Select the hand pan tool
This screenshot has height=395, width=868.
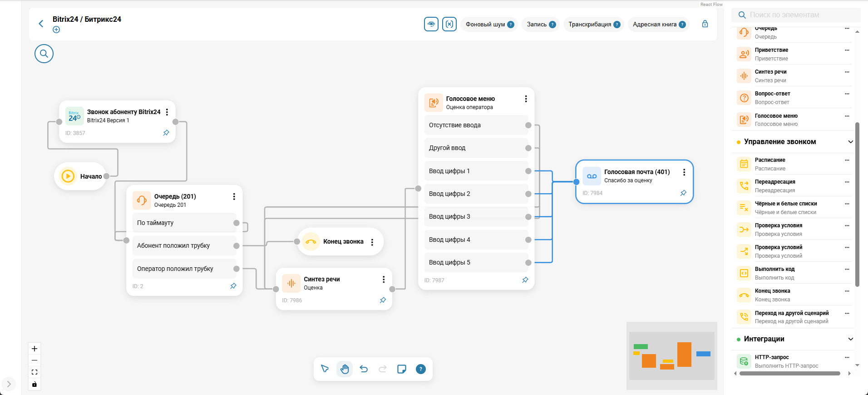[x=345, y=369]
